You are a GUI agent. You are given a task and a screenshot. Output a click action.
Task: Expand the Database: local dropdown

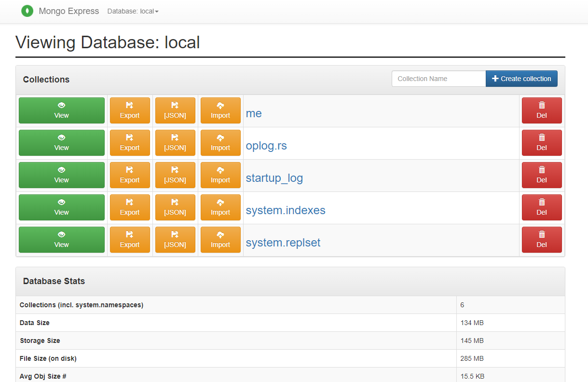133,11
